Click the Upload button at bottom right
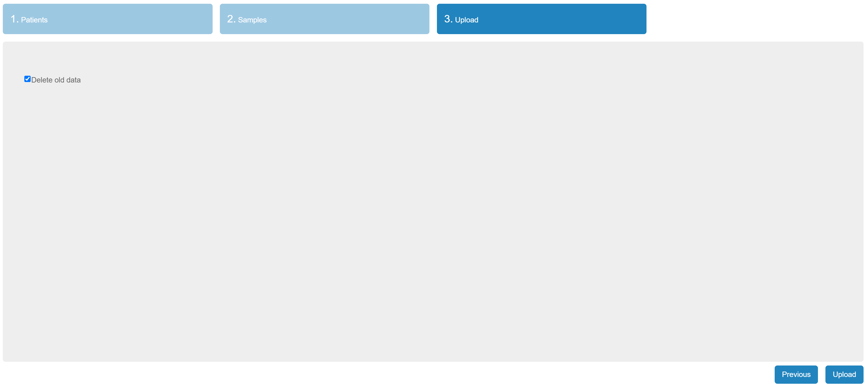This screenshot has width=868, height=387. pos(844,374)
